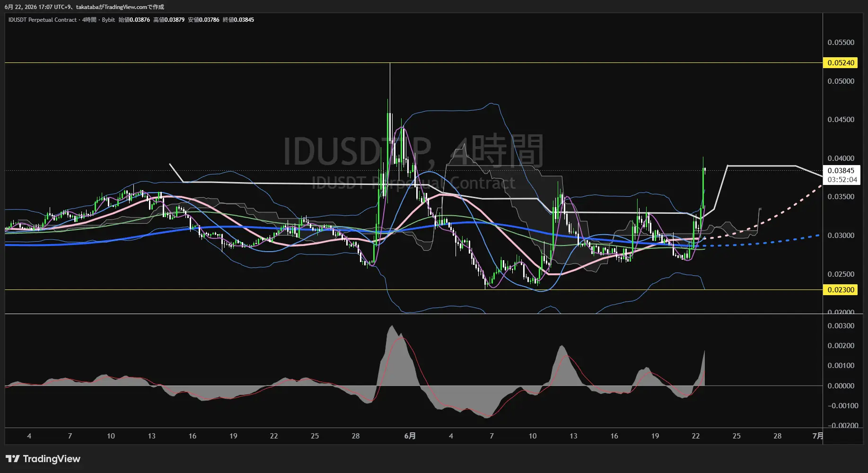Click the 0.04000 price axis label
This screenshot has width=868, height=473.
[x=841, y=158]
